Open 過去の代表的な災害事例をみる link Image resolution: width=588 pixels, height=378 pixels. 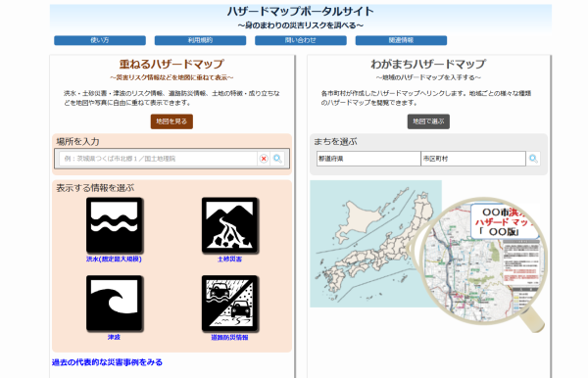[107, 362]
